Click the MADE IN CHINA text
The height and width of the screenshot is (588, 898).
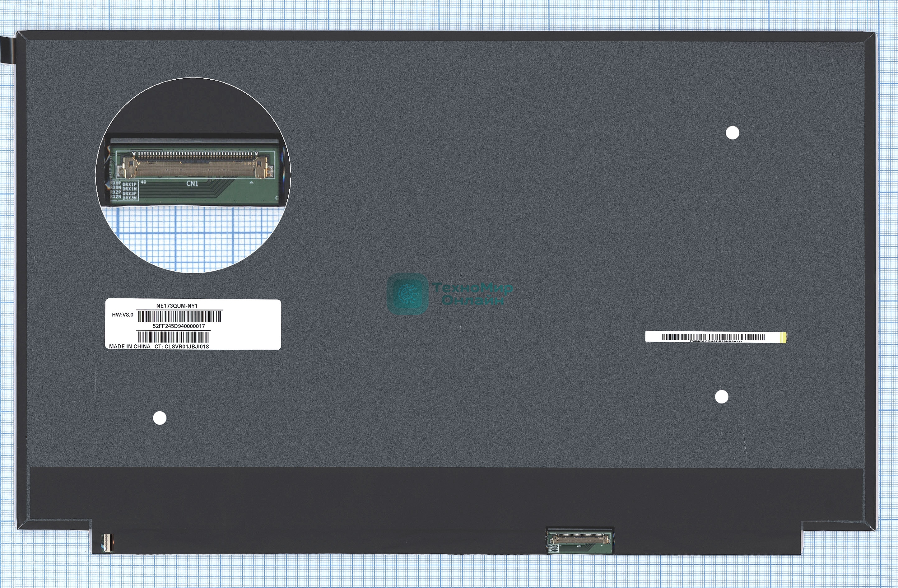(x=129, y=346)
